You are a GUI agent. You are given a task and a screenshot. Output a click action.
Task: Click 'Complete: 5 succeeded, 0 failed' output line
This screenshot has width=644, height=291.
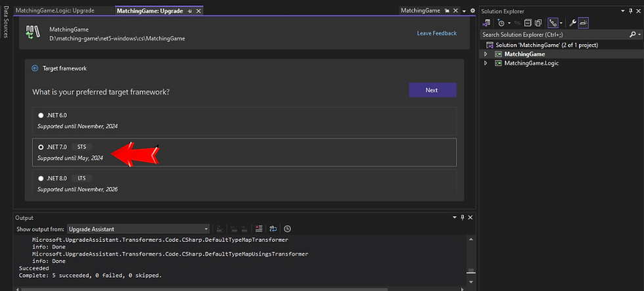point(91,275)
